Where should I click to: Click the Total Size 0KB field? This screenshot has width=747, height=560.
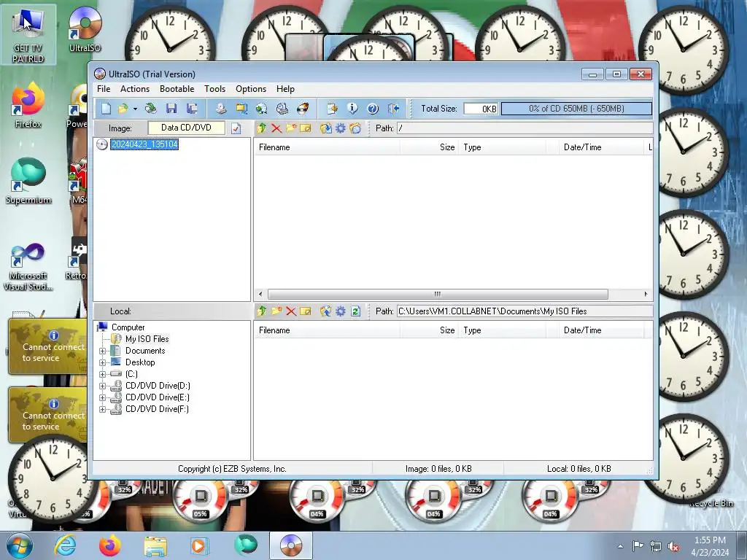[481, 109]
